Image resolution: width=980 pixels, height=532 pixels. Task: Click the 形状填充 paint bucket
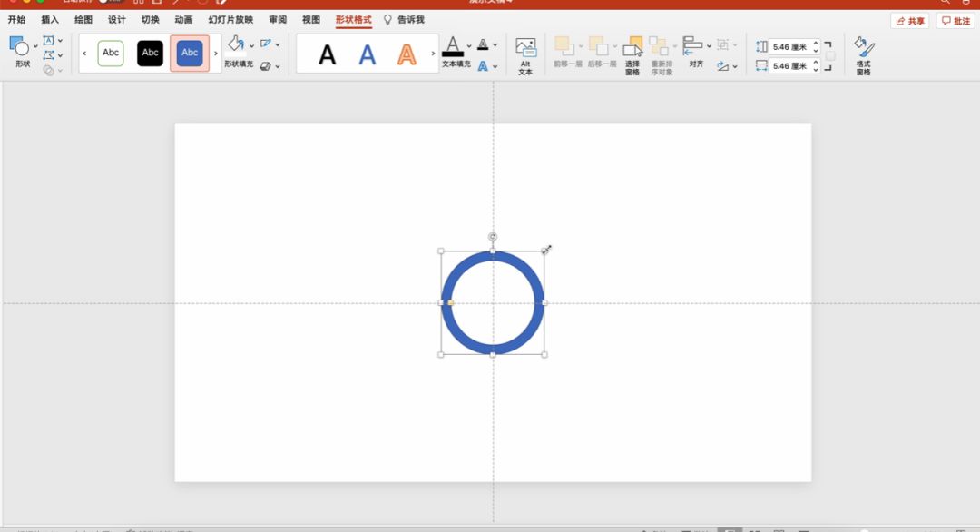click(236, 44)
